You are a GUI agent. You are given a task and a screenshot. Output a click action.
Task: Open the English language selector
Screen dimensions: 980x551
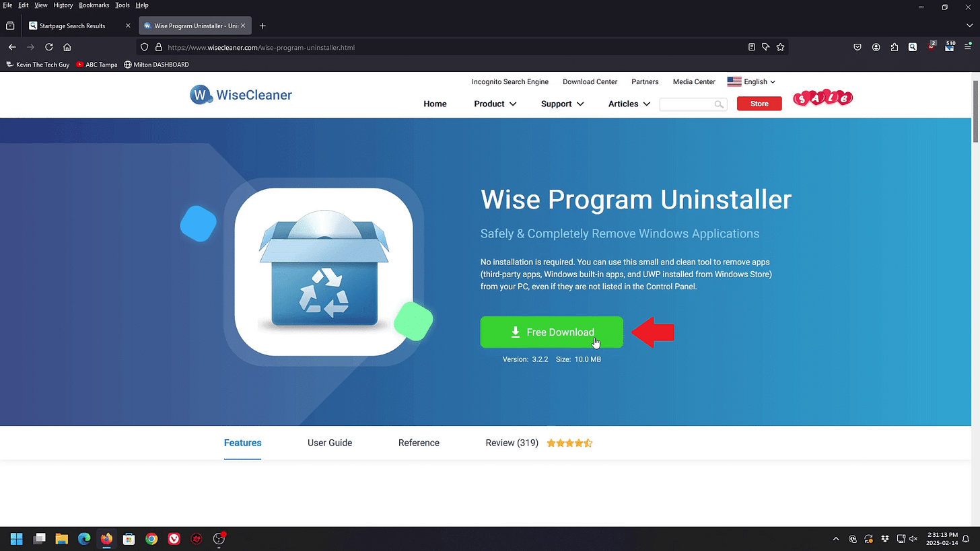(751, 81)
